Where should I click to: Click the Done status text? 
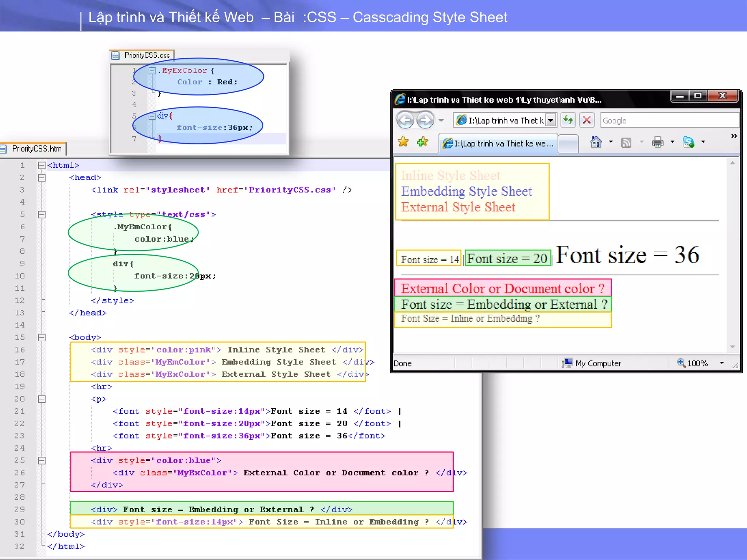pos(403,363)
